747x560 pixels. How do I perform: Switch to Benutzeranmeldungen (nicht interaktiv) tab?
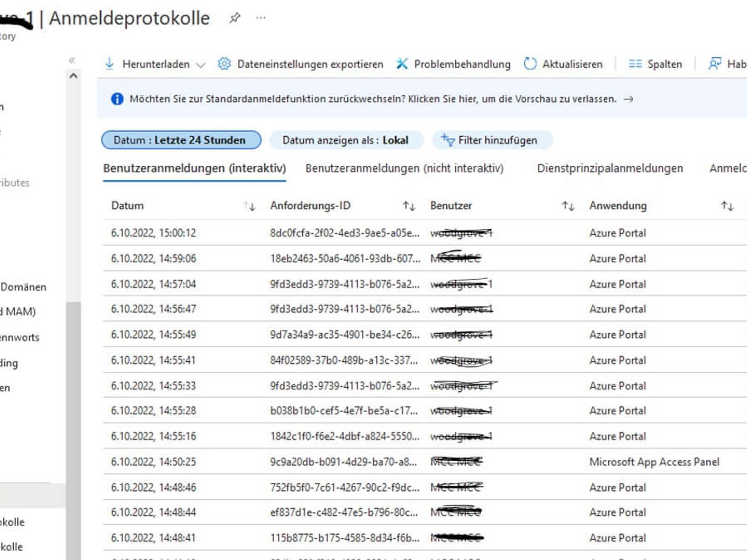[x=404, y=168]
